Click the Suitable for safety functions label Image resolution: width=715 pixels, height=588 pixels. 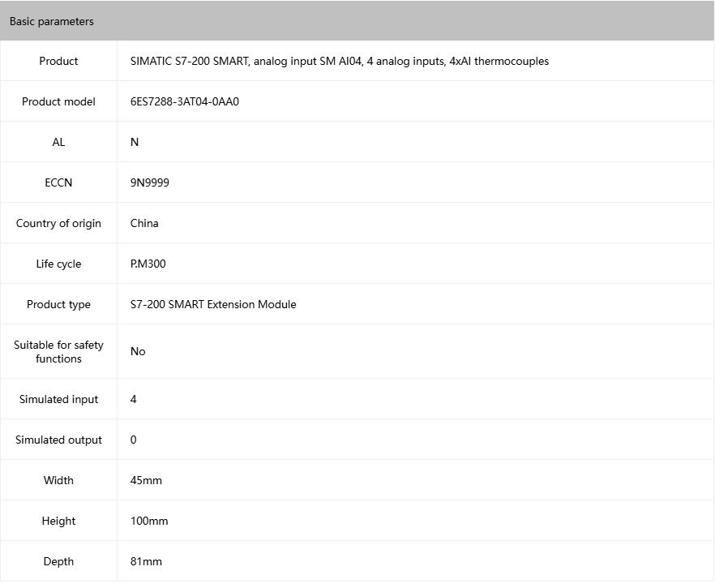coord(58,351)
